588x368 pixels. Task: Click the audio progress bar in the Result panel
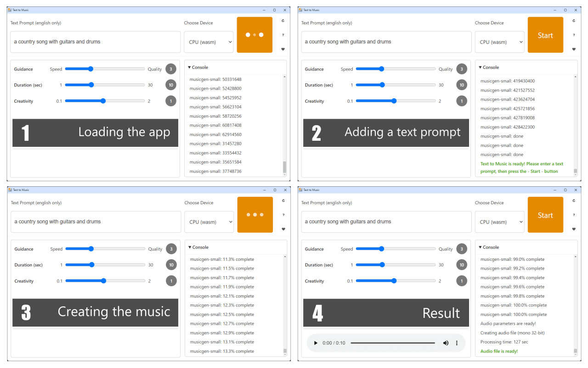pyautogui.click(x=393, y=343)
